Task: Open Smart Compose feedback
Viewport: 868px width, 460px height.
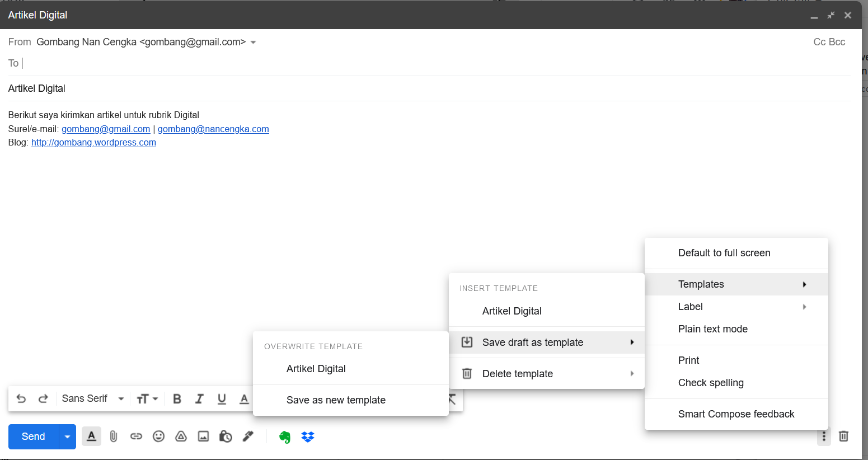Action: [736, 414]
